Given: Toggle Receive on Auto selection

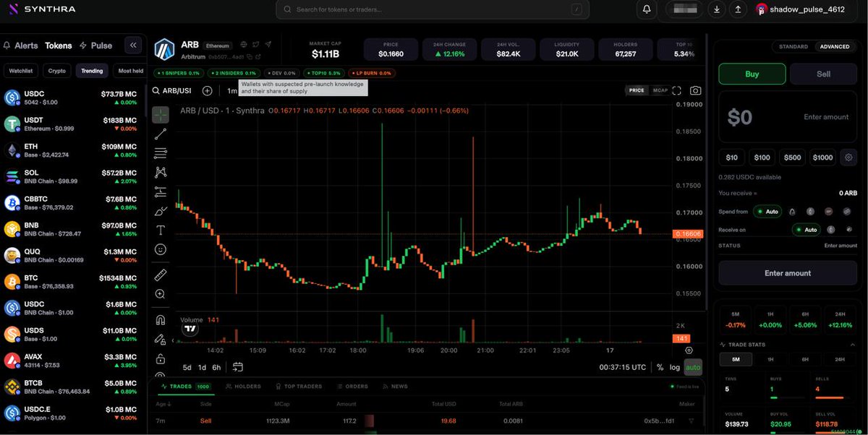Looking at the screenshot, I should pyautogui.click(x=807, y=230).
